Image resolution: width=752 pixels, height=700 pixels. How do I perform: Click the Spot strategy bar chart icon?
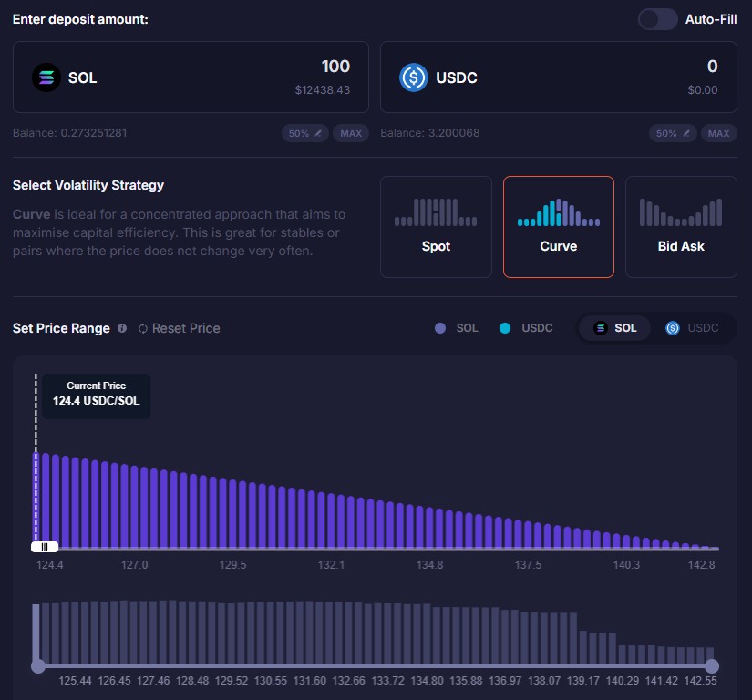tap(436, 212)
